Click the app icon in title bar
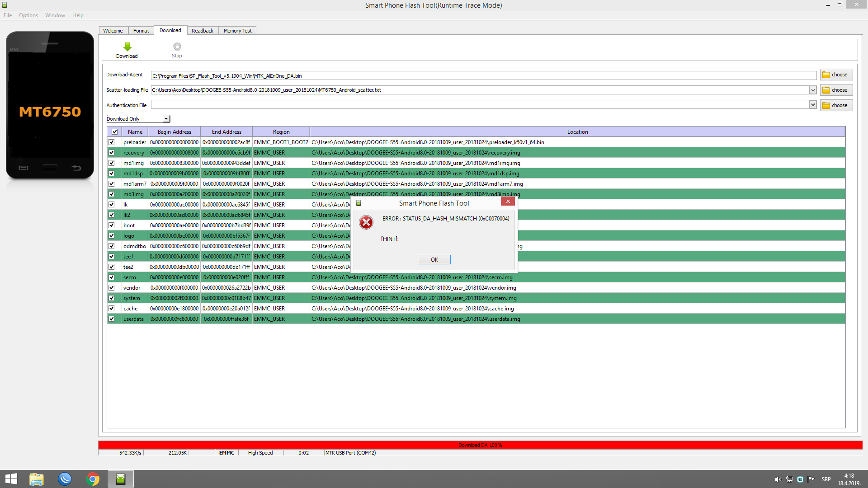Screen dimensions: 868x488 5,5
